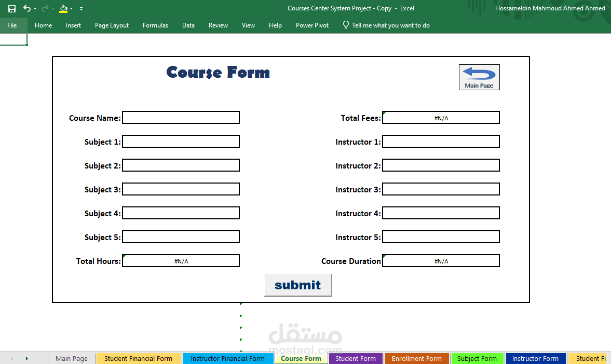Image resolution: width=611 pixels, height=364 pixels.
Task: Click the Total Fees #N/A cell
Action: click(x=441, y=118)
